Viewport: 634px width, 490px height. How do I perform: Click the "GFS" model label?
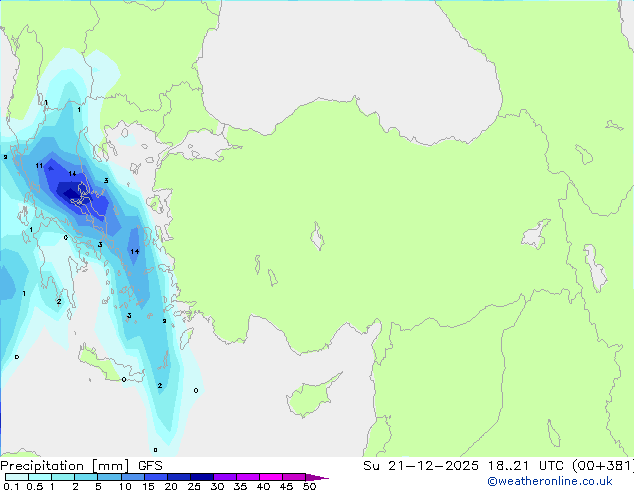pyautogui.click(x=150, y=466)
